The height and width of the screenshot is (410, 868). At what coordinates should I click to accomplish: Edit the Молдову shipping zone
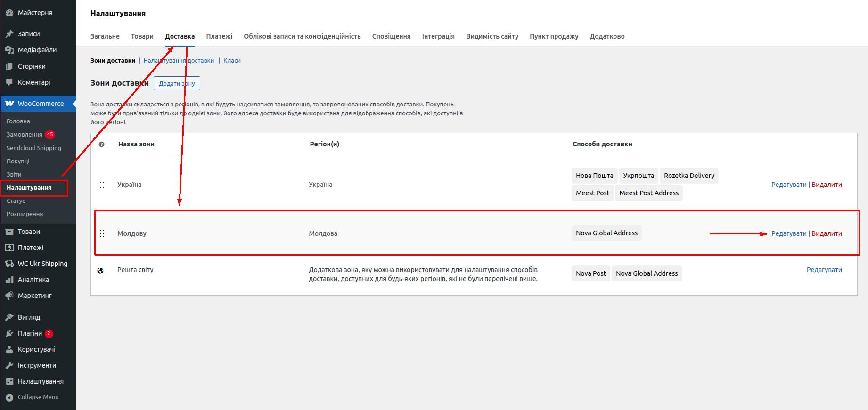click(x=788, y=233)
